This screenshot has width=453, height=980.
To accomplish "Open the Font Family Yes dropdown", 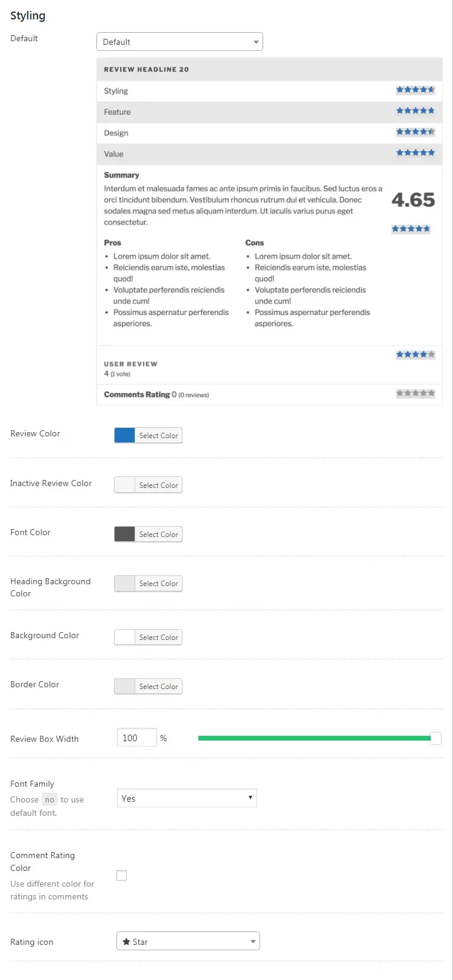I will coord(187,798).
